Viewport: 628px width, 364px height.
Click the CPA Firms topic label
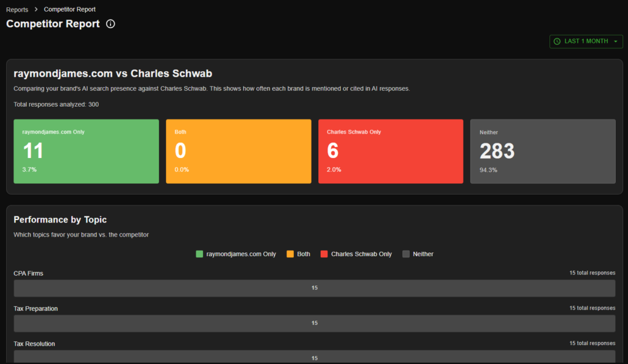click(x=28, y=273)
